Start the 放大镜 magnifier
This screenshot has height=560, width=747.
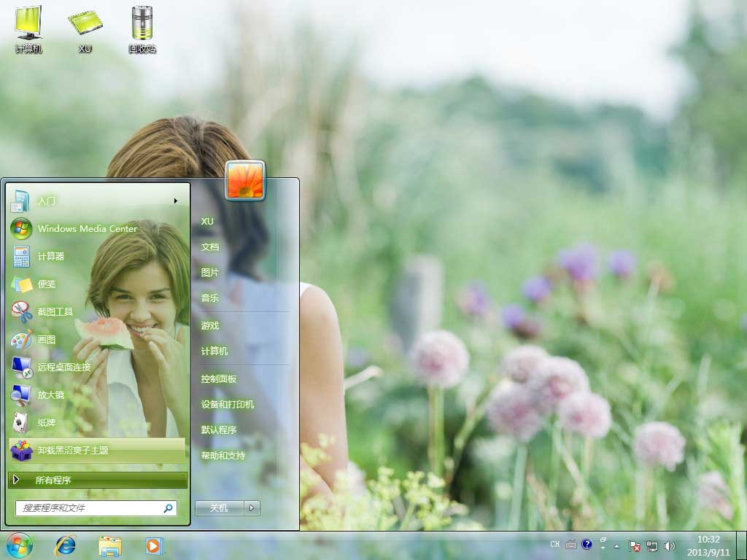coord(51,395)
